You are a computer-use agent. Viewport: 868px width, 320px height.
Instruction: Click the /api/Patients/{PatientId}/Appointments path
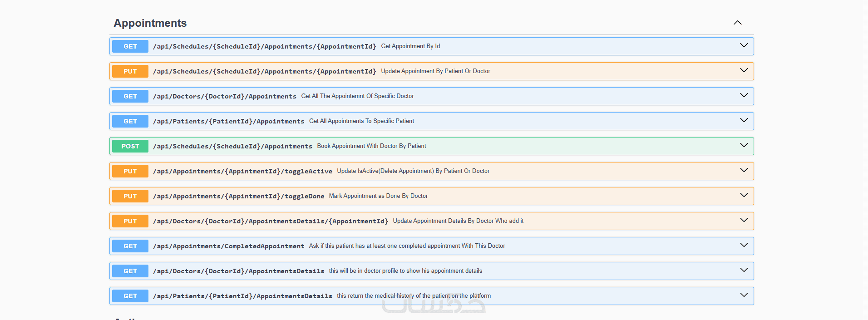[228, 121]
